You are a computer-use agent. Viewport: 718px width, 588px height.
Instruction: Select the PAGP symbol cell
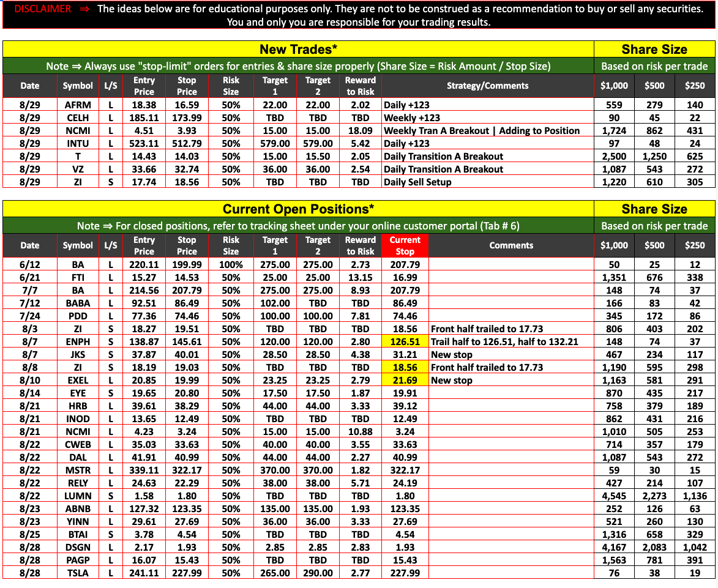coord(78,560)
